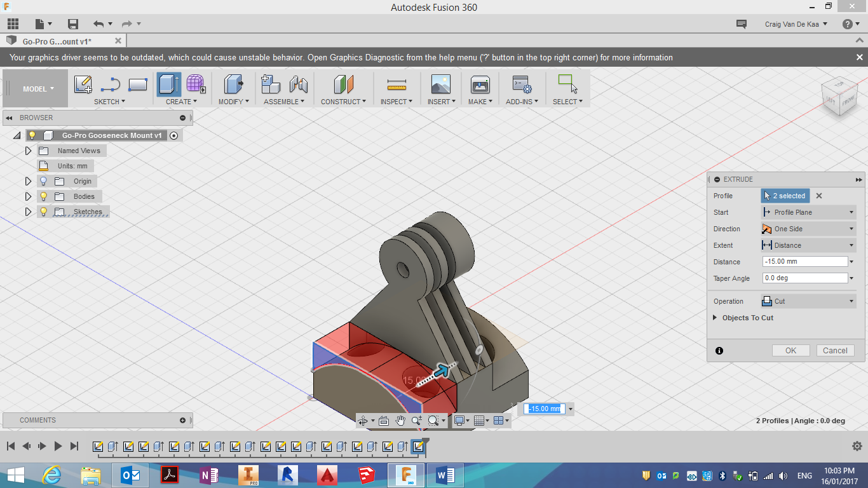Toggle visibility bulb of Sketches folder
The width and height of the screenshot is (868, 488).
pyautogui.click(x=43, y=212)
